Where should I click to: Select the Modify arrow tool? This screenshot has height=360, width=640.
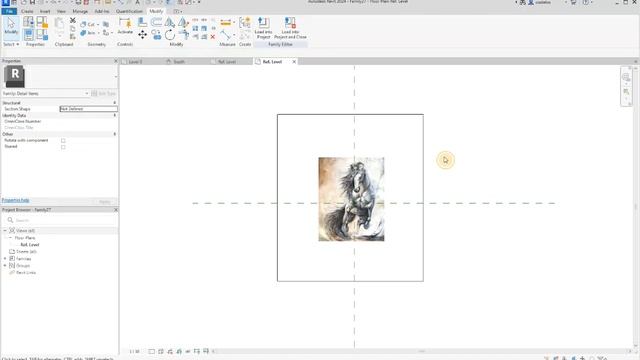(x=11, y=26)
